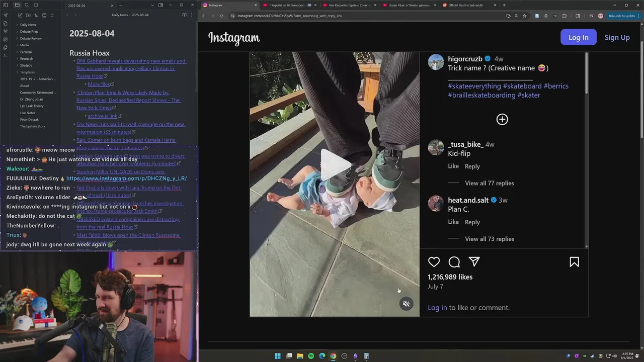Open higorcruzb profile username
Screen dimensions: 644x362
point(465,59)
